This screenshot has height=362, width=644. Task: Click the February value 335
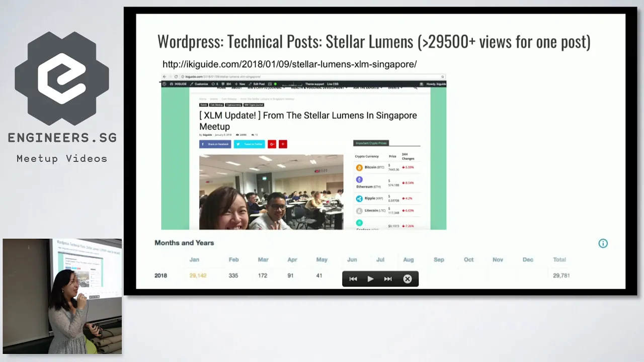click(233, 276)
